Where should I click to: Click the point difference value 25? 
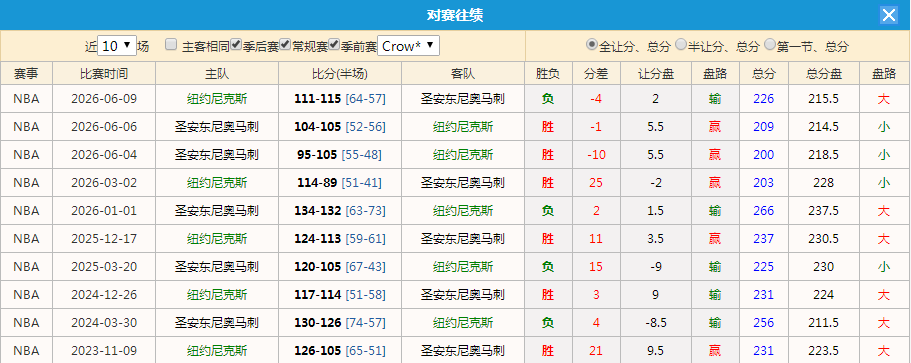[596, 183]
